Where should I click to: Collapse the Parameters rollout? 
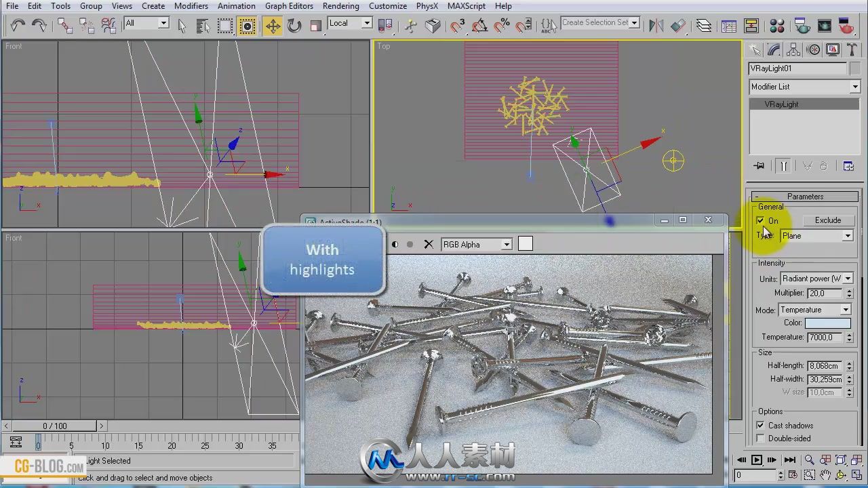pyautogui.click(x=805, y=197)
